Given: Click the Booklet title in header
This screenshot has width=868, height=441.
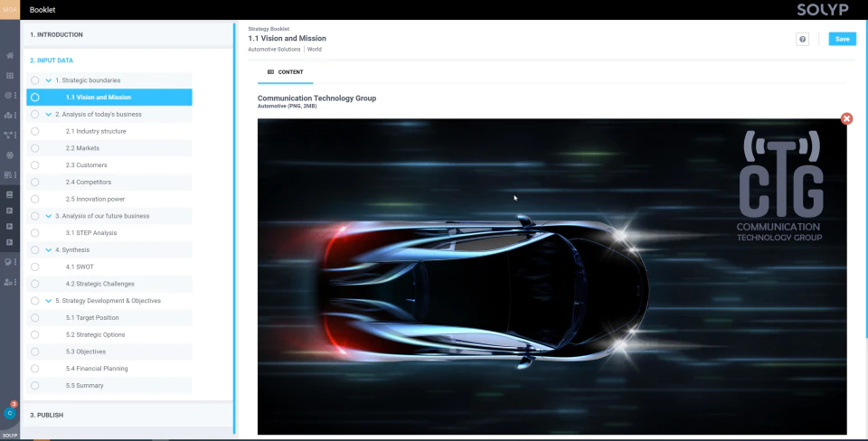Looking at the screenshot, I should pos(42,10).
